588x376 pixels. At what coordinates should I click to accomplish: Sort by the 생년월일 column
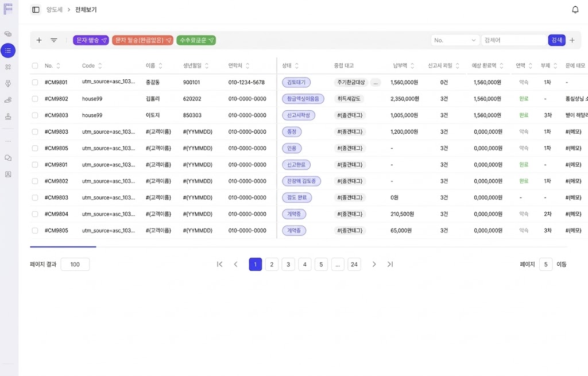click(207, 66)
